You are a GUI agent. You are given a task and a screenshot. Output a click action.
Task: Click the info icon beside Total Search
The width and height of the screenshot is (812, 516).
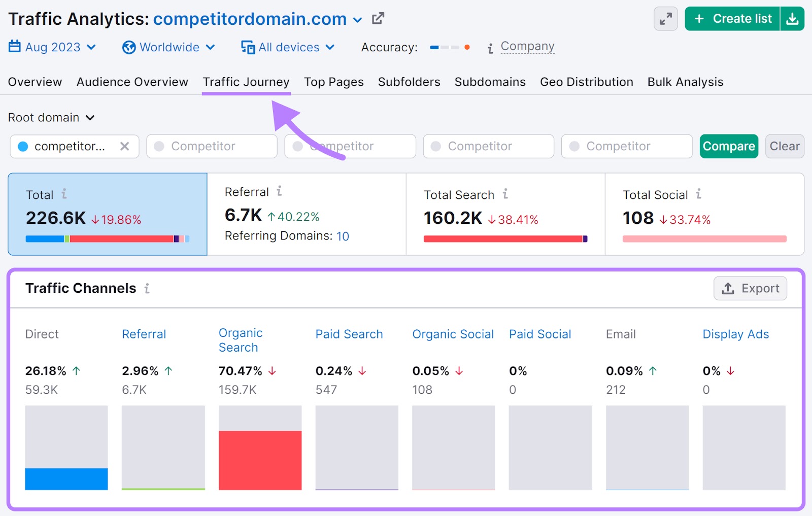click(504, 194)
